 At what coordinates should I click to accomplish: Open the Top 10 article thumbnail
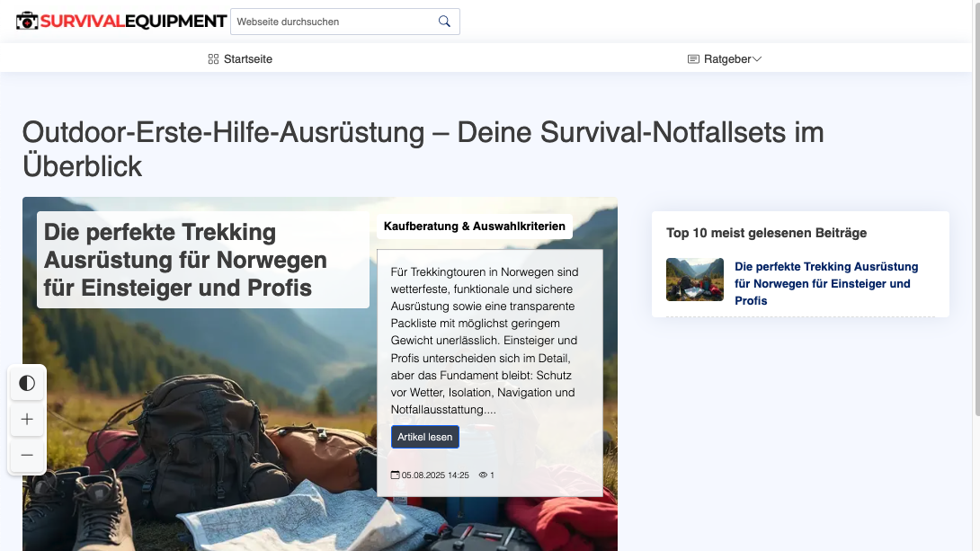[x=694, y=280]
